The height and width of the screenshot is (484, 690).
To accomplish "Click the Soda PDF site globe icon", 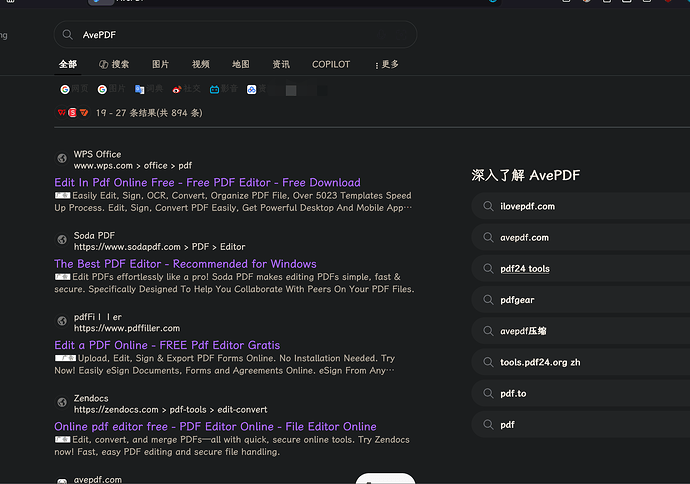I will click(x=62, y=239).
